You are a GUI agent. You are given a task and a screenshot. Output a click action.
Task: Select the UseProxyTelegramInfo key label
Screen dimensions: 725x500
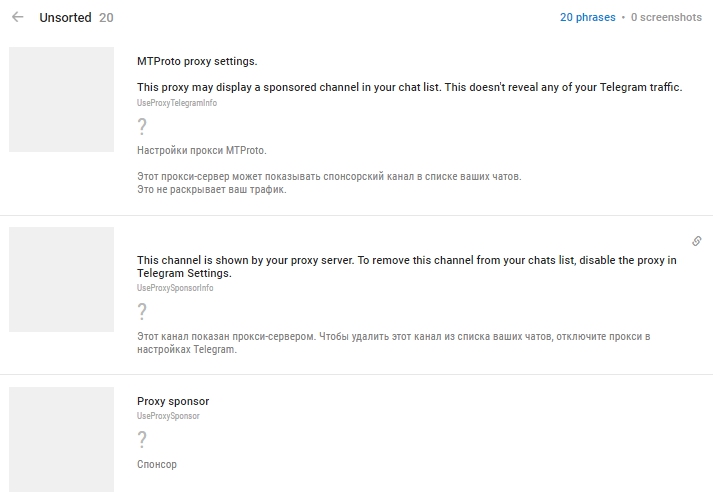pyautogui.click(x=177, y=103)
